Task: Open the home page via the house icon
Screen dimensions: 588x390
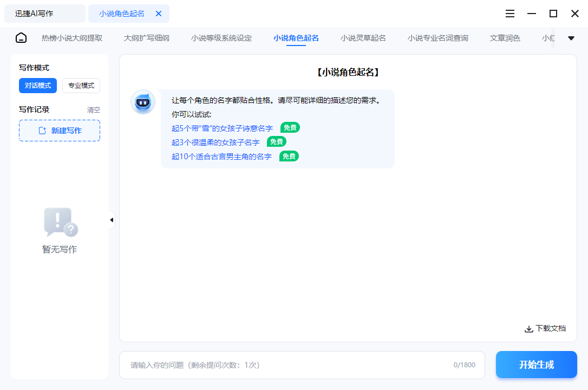Action: point(21,37)
